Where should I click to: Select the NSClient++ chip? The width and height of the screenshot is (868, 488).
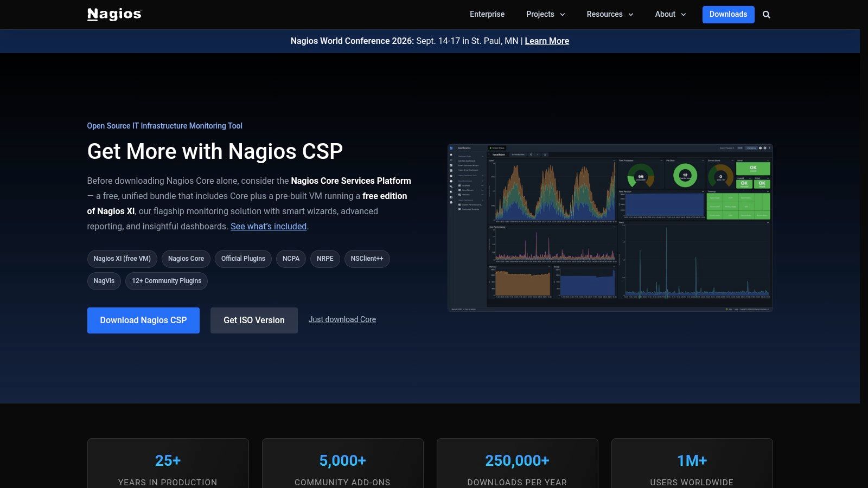tap(367, 259)
